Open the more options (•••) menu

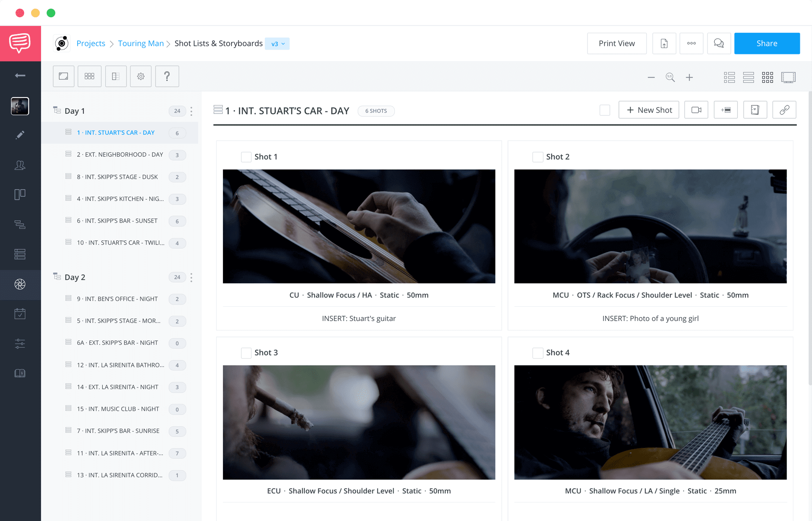(691, 43)
